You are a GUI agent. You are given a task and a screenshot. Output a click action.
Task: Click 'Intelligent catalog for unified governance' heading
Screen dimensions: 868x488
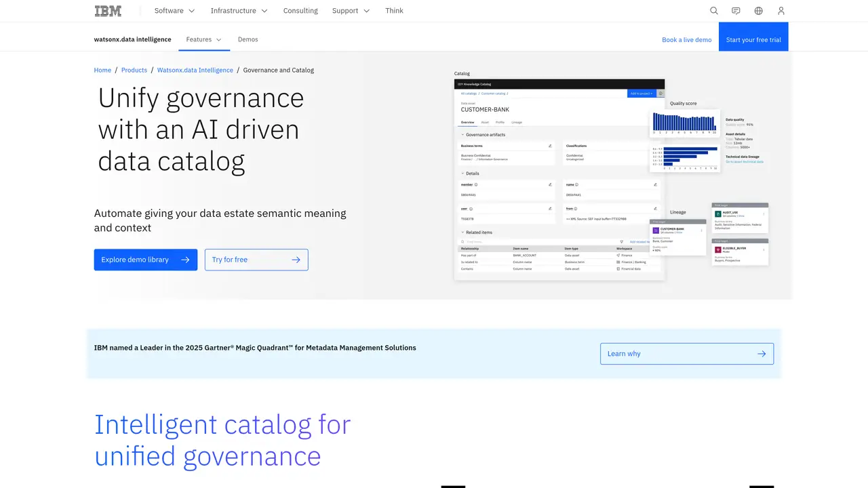222,440
